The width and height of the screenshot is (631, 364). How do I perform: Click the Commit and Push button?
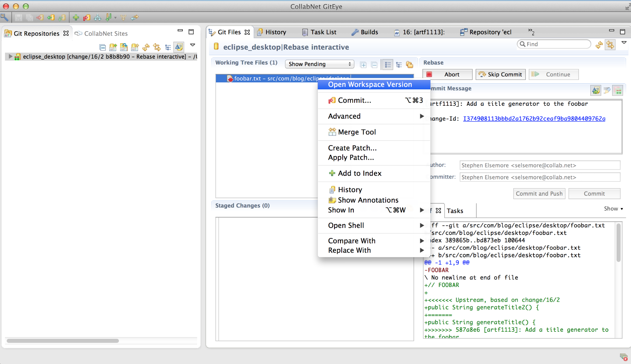pos(539,194)
